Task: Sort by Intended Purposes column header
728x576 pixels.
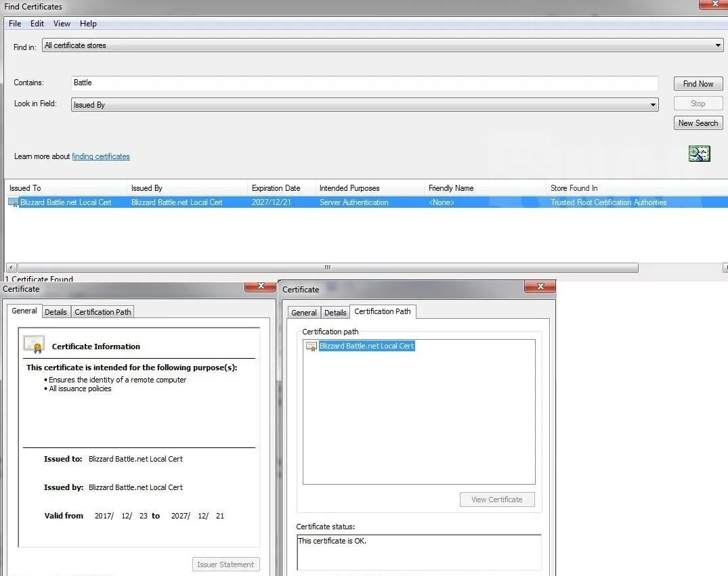Action: point(370,188)
